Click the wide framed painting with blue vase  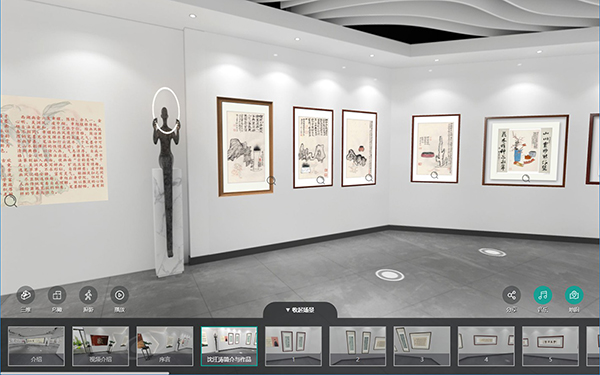525,150
